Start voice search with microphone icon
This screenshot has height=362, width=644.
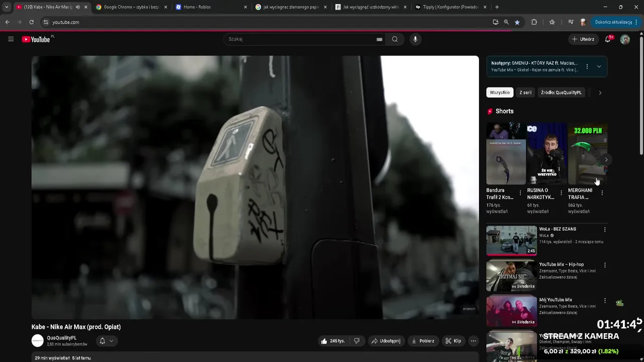pyautogui.click(x=415, y=39)
